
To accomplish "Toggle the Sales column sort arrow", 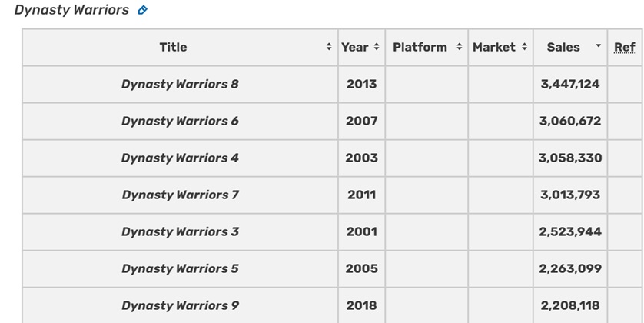I will pyautogui.click(x=599, y=45).
